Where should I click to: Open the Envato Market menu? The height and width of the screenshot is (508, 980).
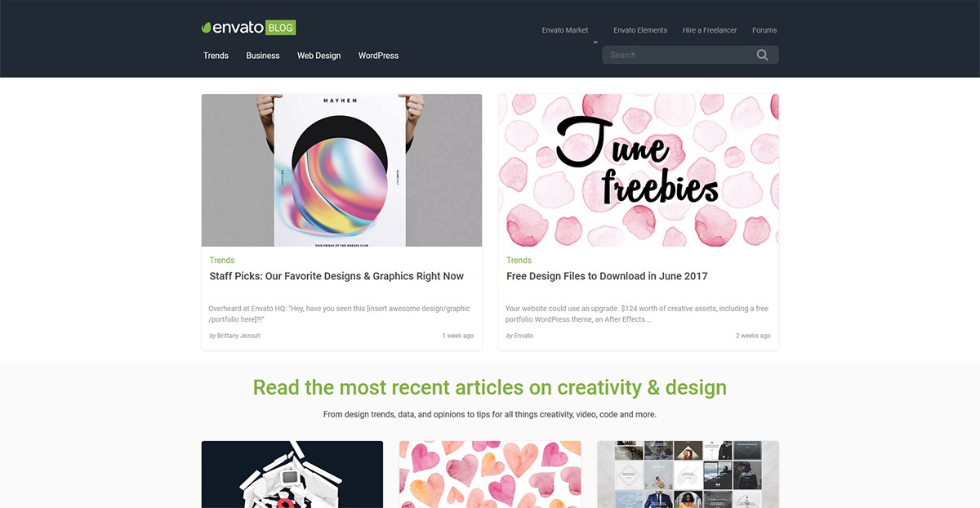pos(565,30)
